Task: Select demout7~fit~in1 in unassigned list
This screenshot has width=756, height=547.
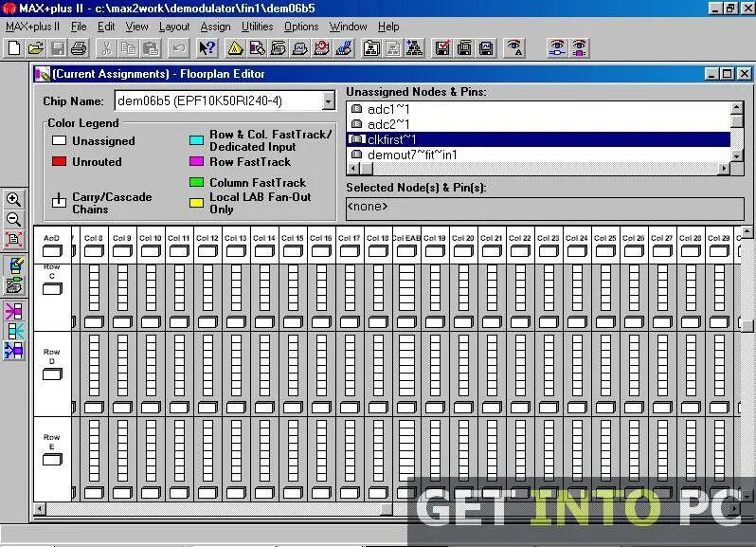Action: pyautogui.click(x=538, y=155)
